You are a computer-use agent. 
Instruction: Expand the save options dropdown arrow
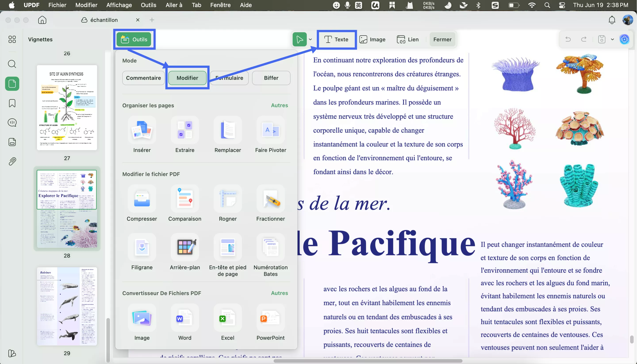pos(612,40)
